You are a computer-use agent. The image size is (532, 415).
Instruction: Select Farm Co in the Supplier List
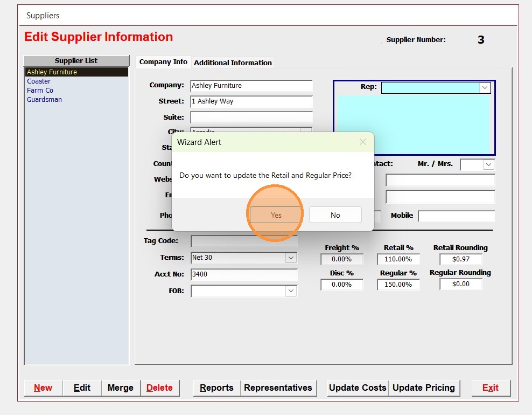pos(40,91)
